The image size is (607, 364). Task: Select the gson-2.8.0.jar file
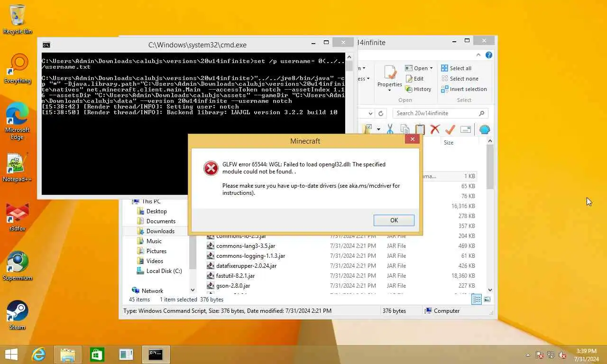[x=233, y=286]
